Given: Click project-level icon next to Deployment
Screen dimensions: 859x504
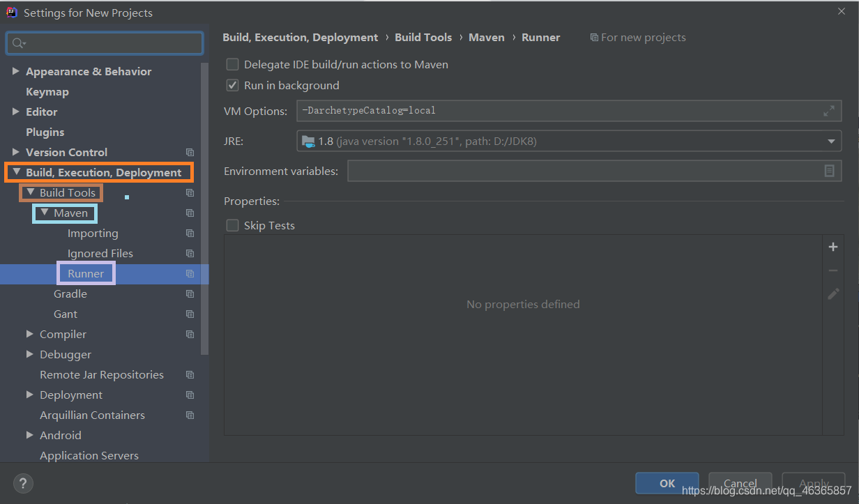Looking at the screenshot, I should [190, 395].
